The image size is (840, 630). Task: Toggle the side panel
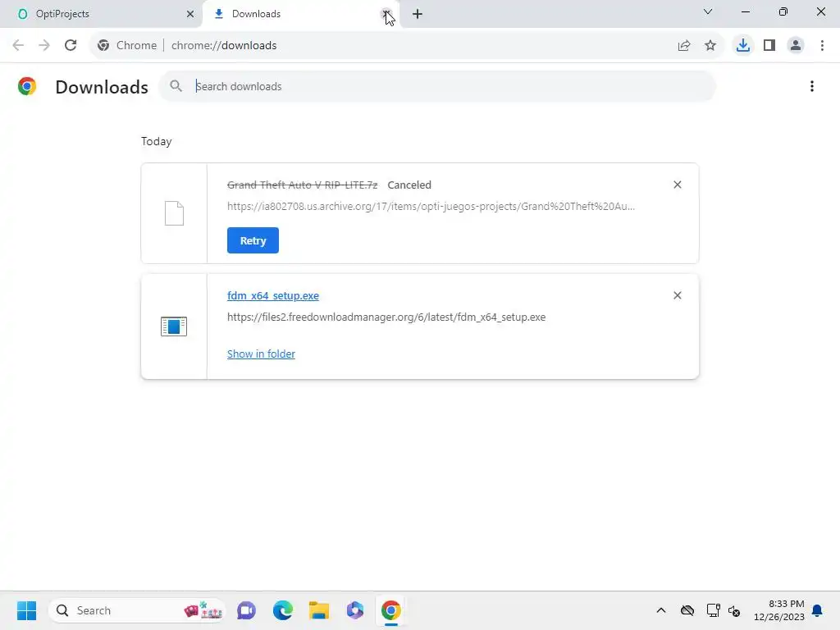point(769,46)
